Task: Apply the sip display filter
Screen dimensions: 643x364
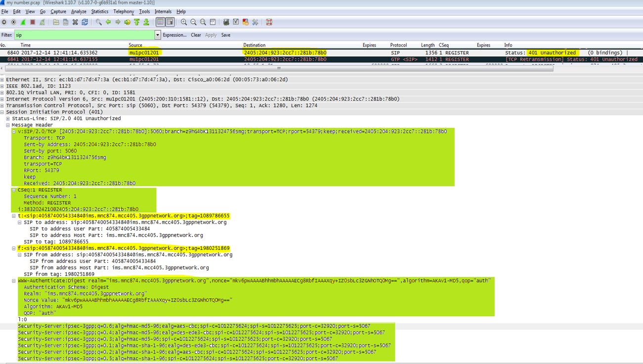Action: coord(211,35)
